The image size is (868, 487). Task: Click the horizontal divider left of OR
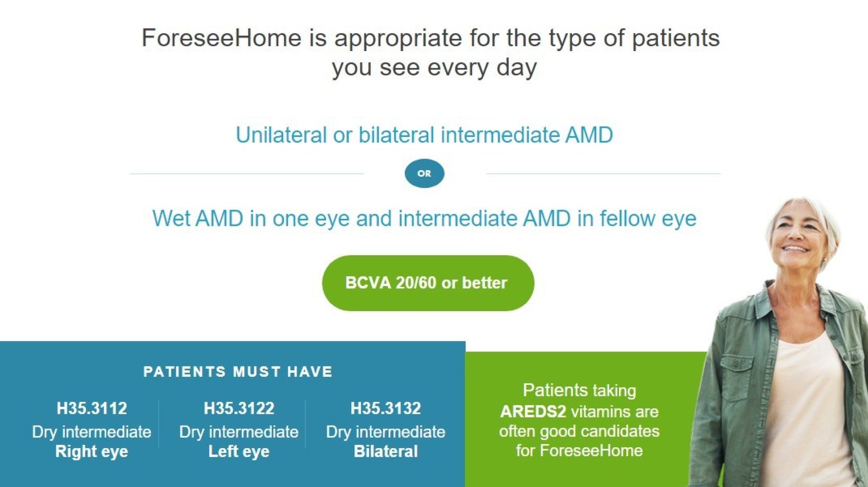click(246, 173)
